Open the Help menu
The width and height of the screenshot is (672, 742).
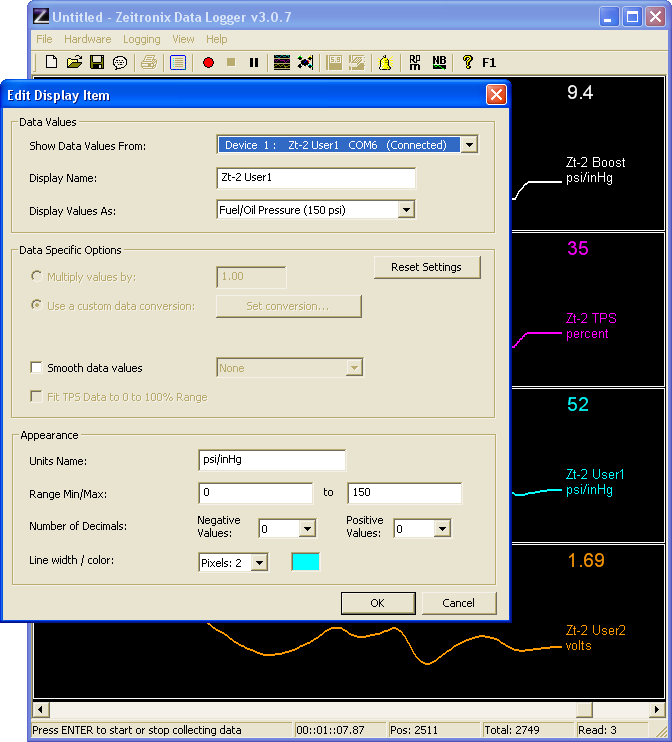point(217,39)
